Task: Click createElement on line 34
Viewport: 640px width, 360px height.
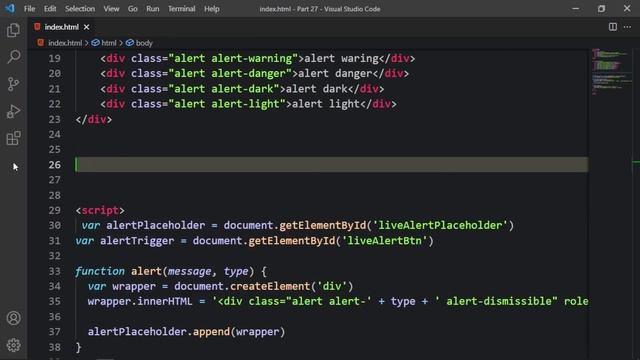Action: (270, 286)
